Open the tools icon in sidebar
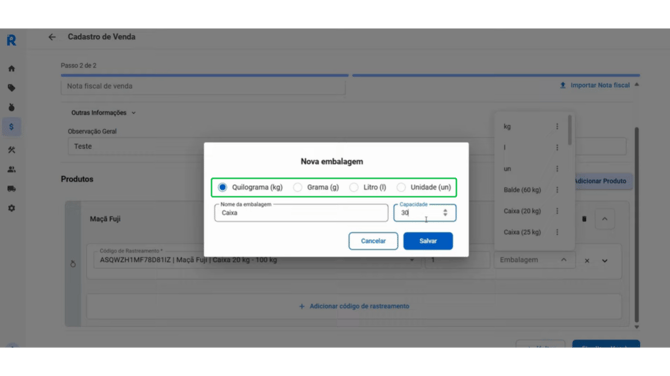 pos(12,150)
